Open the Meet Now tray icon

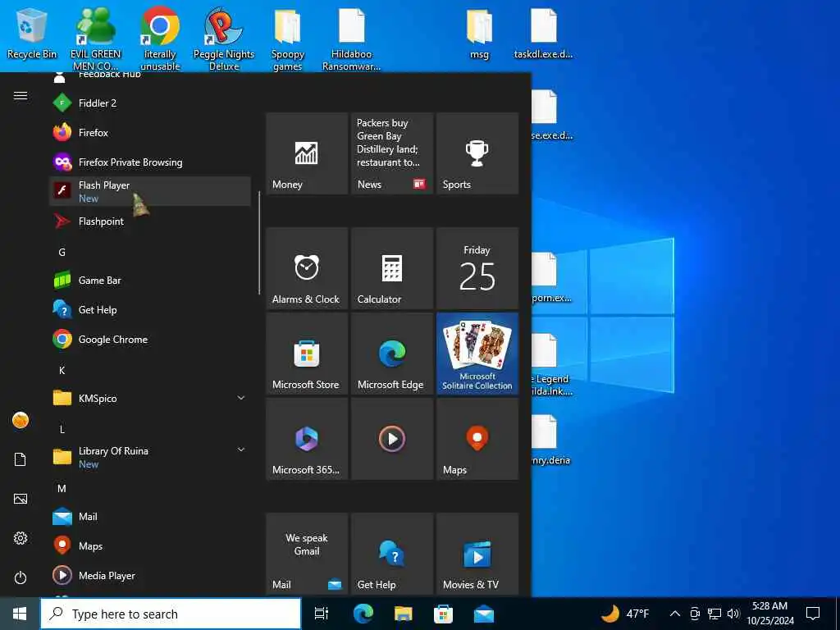pos(695,614)
